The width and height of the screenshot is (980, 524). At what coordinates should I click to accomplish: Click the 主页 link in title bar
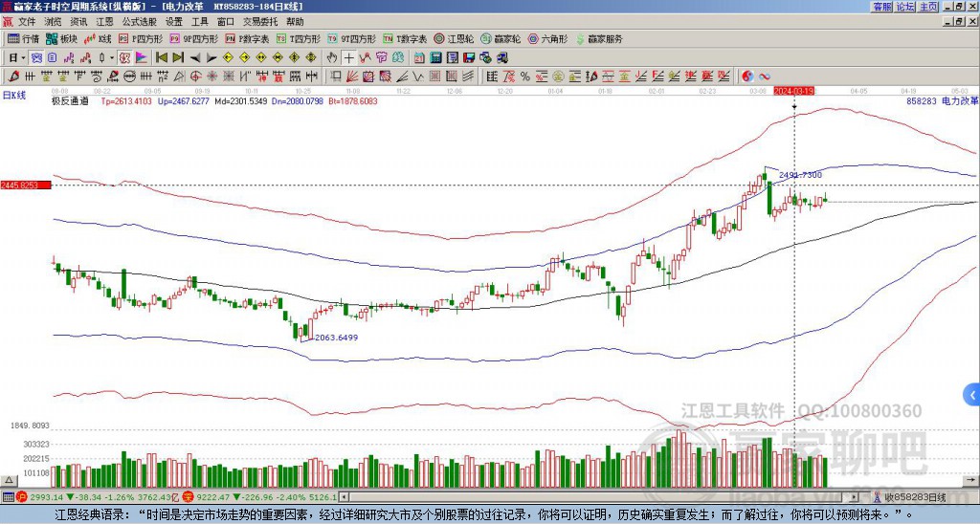[928, 7]
